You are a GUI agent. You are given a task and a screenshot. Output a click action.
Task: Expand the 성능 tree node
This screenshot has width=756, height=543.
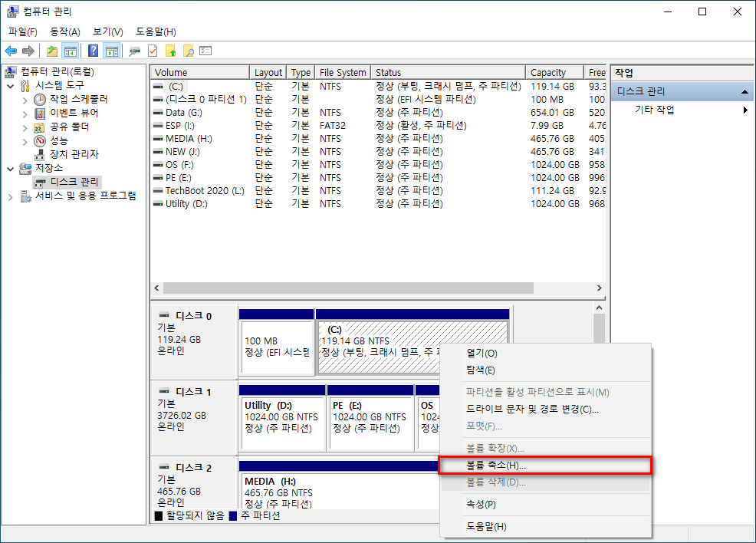pos(25,142)
